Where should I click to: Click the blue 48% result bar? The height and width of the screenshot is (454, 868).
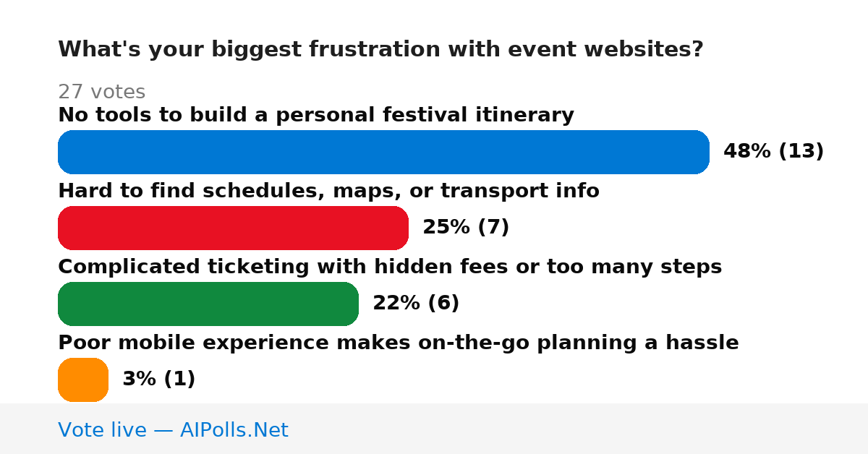click(383, 152)
